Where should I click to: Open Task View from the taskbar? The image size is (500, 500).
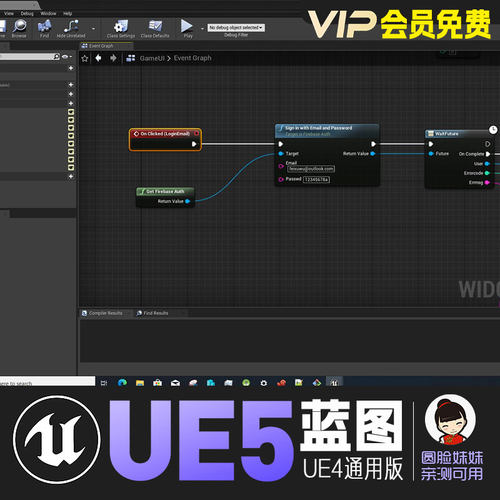104,383
